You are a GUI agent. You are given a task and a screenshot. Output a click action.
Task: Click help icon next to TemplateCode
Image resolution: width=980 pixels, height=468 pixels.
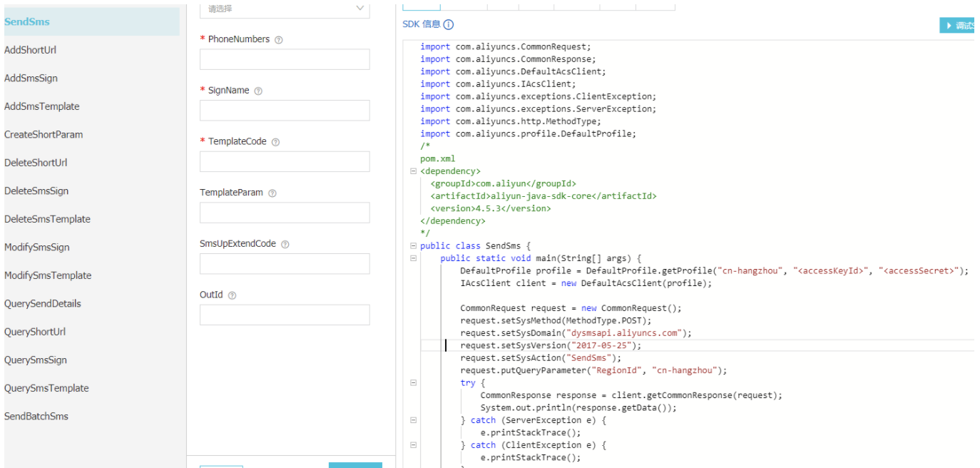275,142
